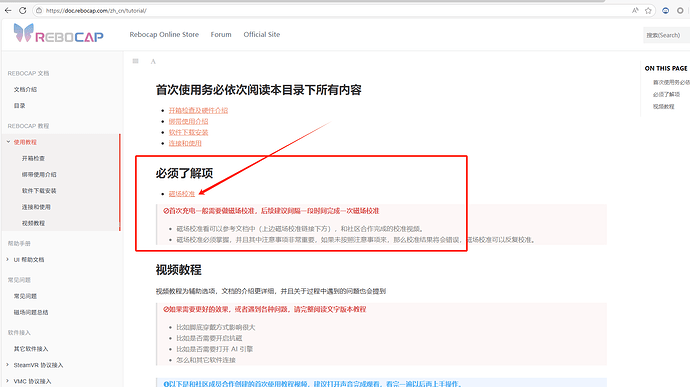Collapse the 使用教程 section chevron
The image size is (690, 387).
tap(8, 142)
